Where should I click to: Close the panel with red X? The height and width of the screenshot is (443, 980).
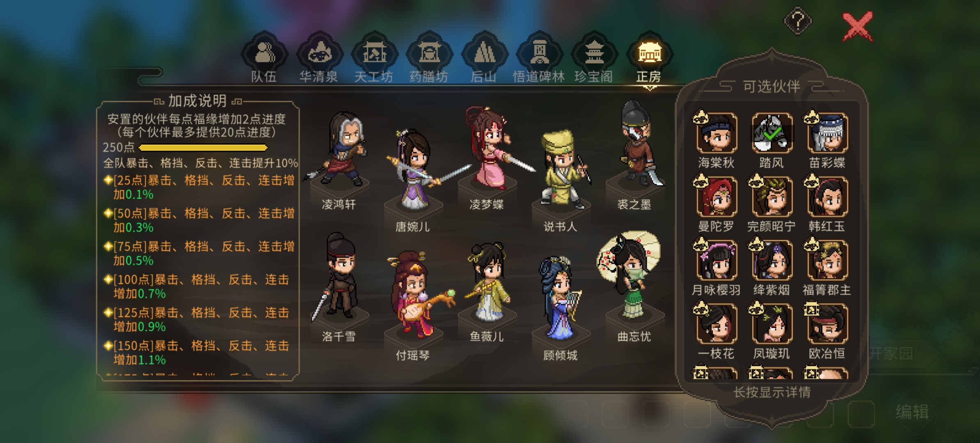point(857,27)
